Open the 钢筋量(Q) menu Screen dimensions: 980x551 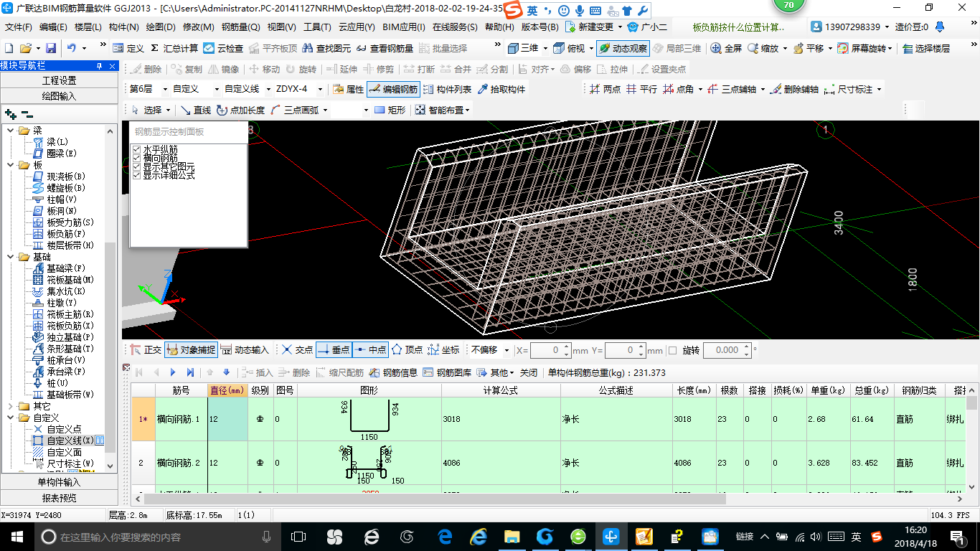coord(240,27)
